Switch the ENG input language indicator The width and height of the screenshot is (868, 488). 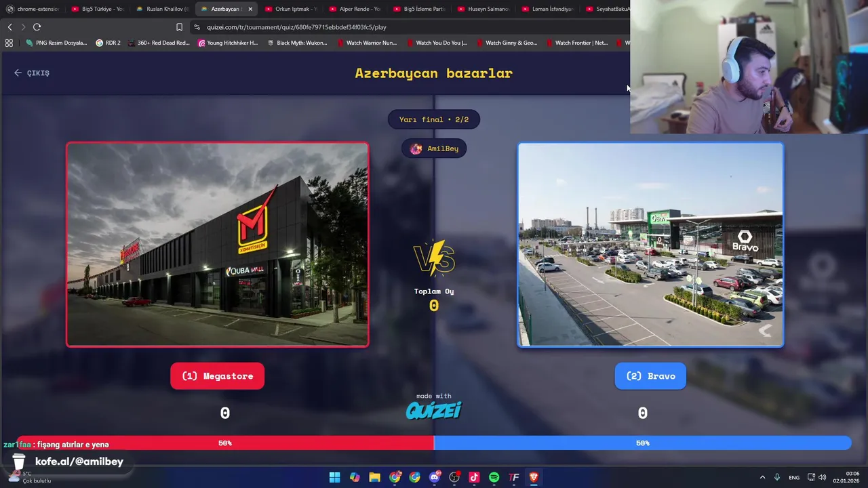(793, 477)
